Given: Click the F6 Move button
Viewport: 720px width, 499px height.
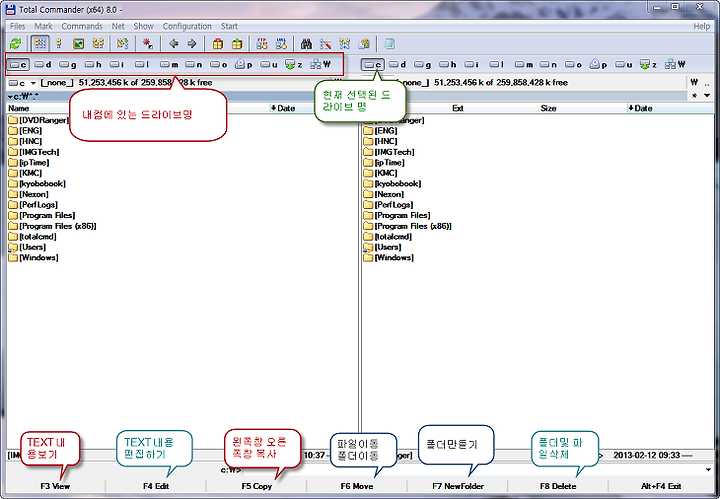Looking at the screenshot, I should [357, 486].
